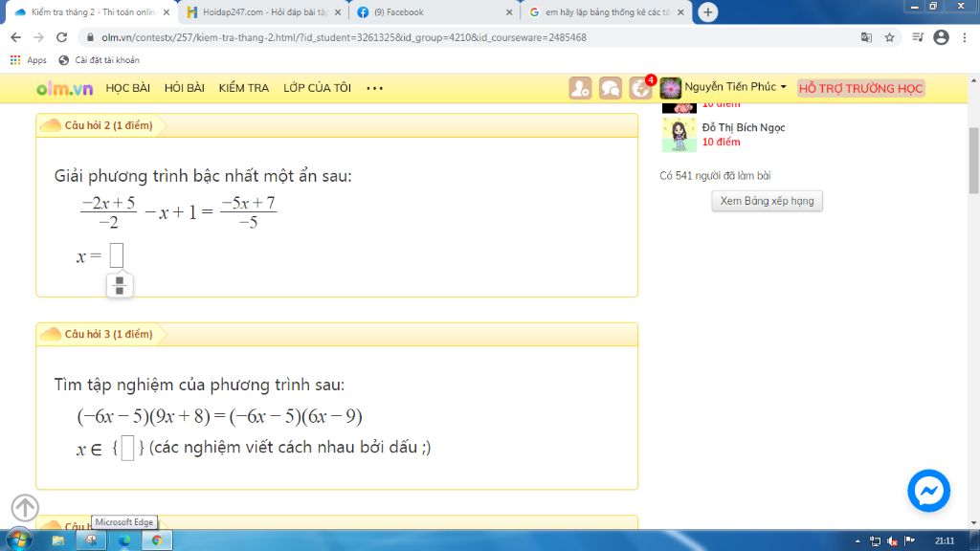Screen dimensions: 980x551
Task: Open a new browser tab
Action: pos(707,11)
